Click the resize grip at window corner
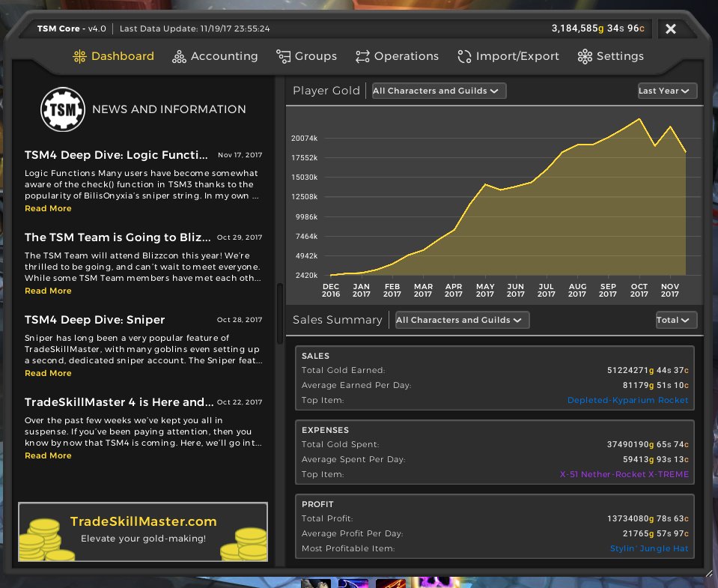The height and width of the screenshot is (588, 718). 709,572
